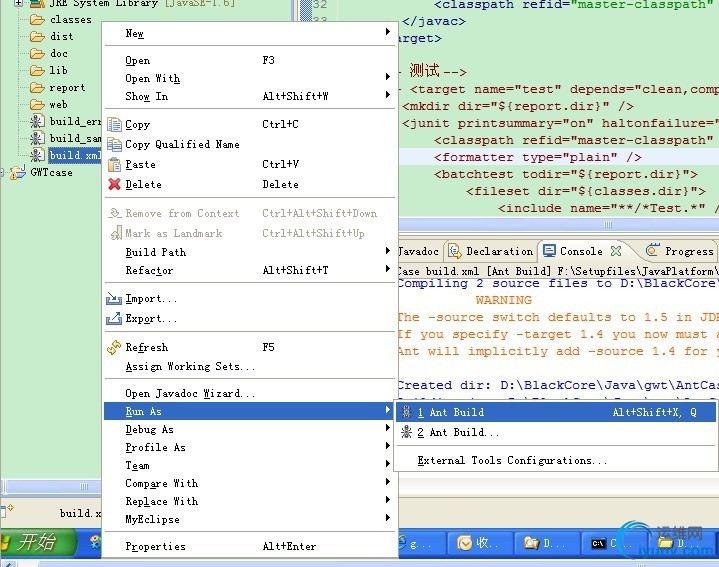Expand the Debug As submenu
The image size is (719, 567).
[250, 429]
